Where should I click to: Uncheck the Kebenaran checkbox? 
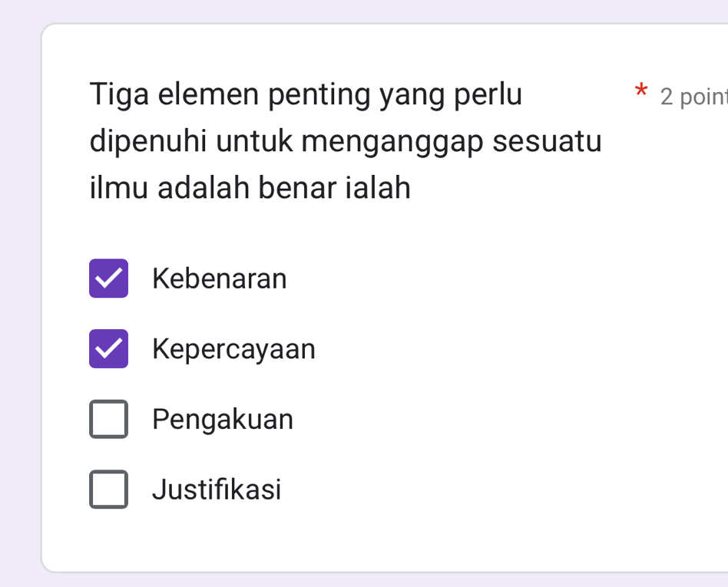[108, 279]
